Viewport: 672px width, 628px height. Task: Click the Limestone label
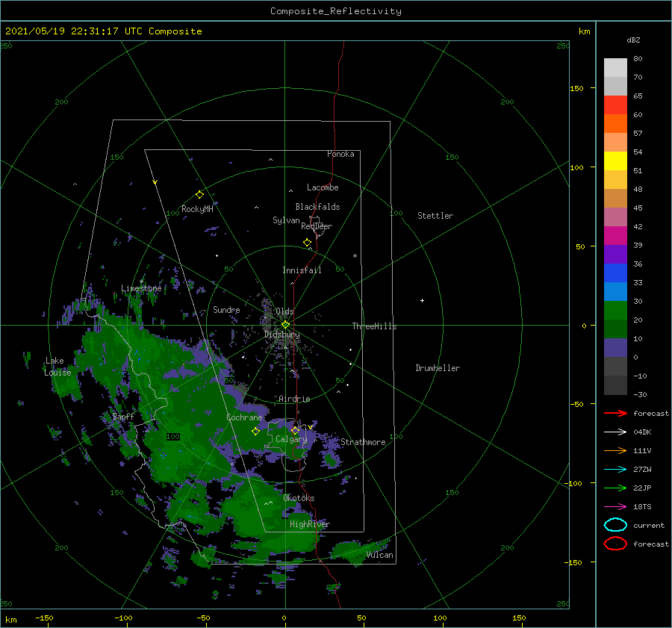[x=141, y=288]
